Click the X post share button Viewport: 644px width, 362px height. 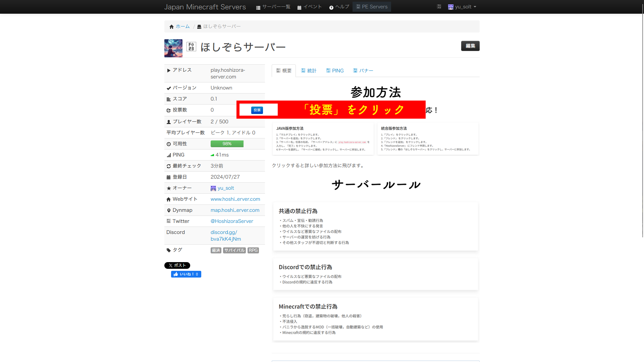pos(177,265)
